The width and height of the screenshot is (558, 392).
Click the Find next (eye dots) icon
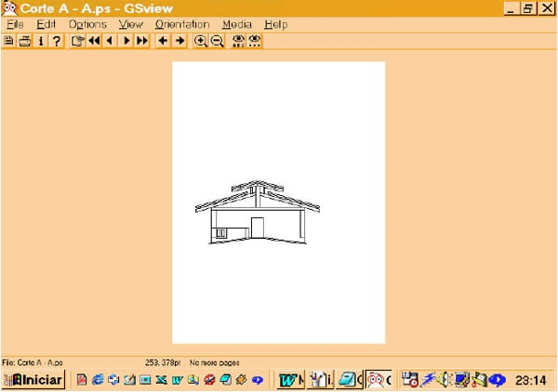pos(255,41)
